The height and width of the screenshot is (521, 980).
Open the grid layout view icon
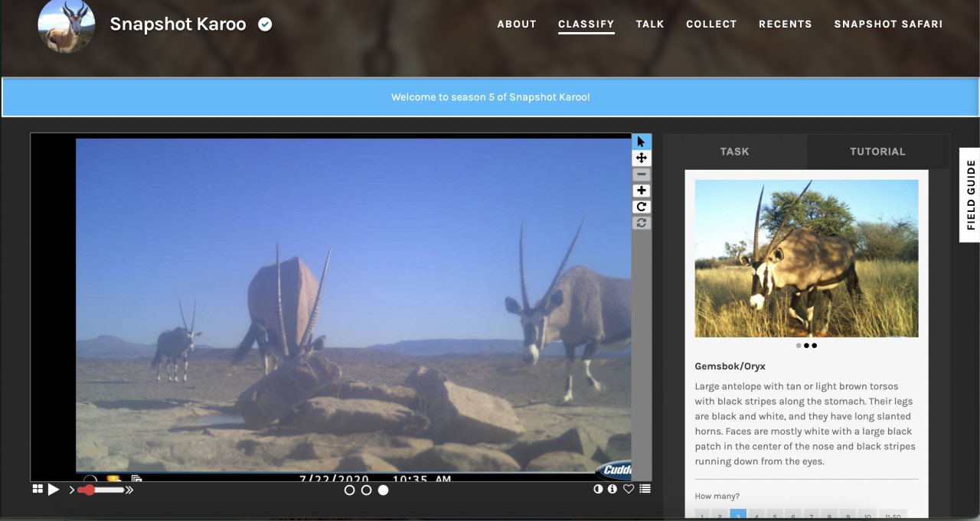click(38, 489)
